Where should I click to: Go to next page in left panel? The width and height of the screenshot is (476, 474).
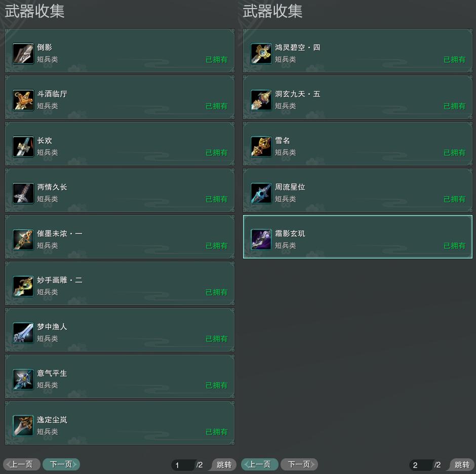pos(61,464)
